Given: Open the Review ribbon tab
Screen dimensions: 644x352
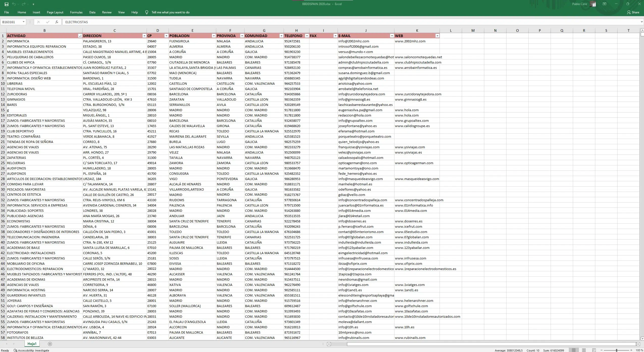Looking at the screenshot, I should click(x=107, y=12).
